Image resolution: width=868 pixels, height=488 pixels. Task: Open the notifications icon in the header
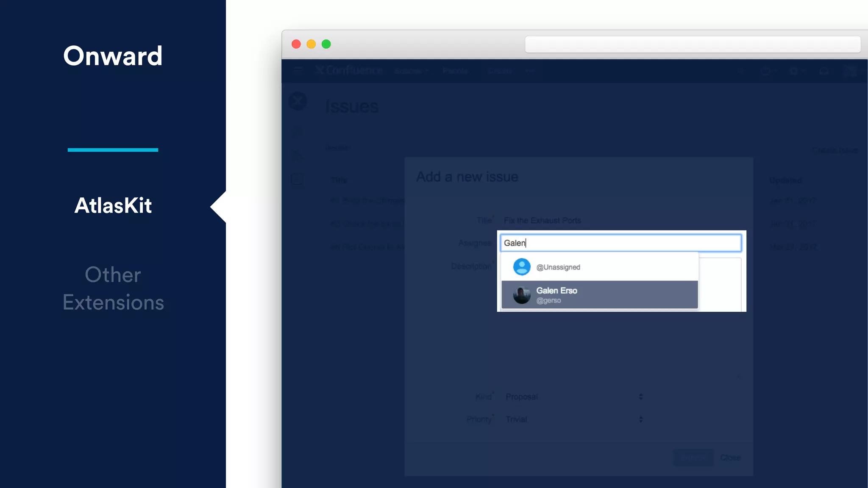[x=823, y=71]
